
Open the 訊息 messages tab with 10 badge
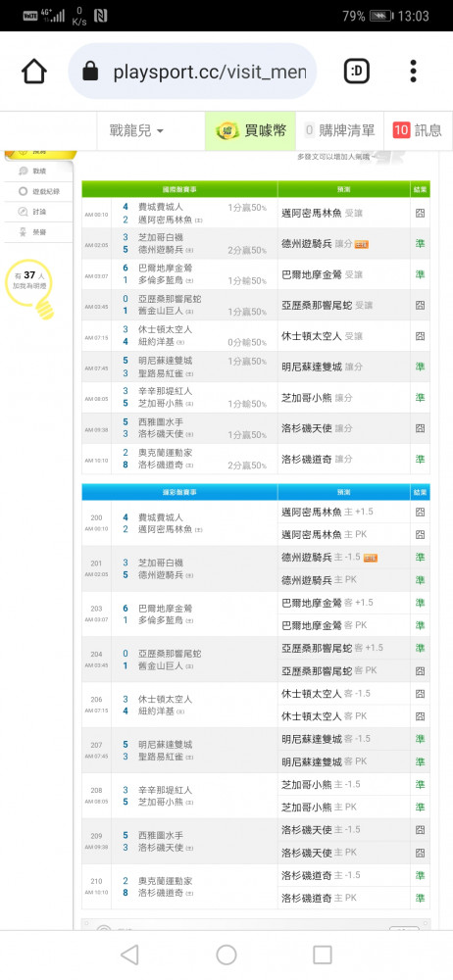click(418, 130)
